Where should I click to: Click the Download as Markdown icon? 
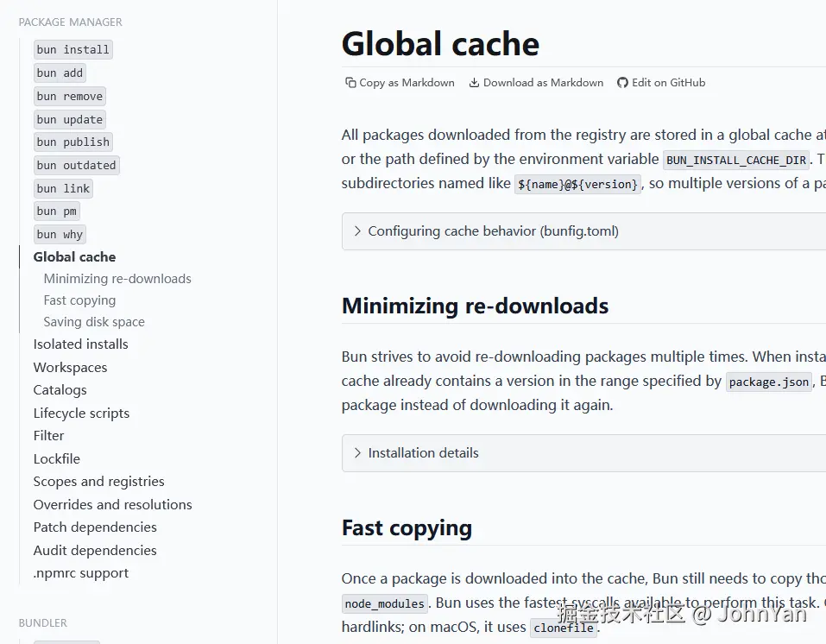[474, 83]
